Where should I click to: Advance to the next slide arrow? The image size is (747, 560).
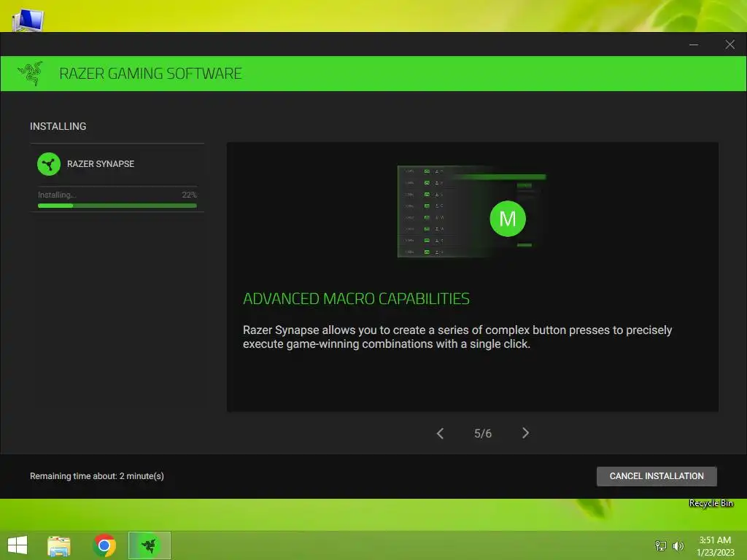tap(525, 433)
